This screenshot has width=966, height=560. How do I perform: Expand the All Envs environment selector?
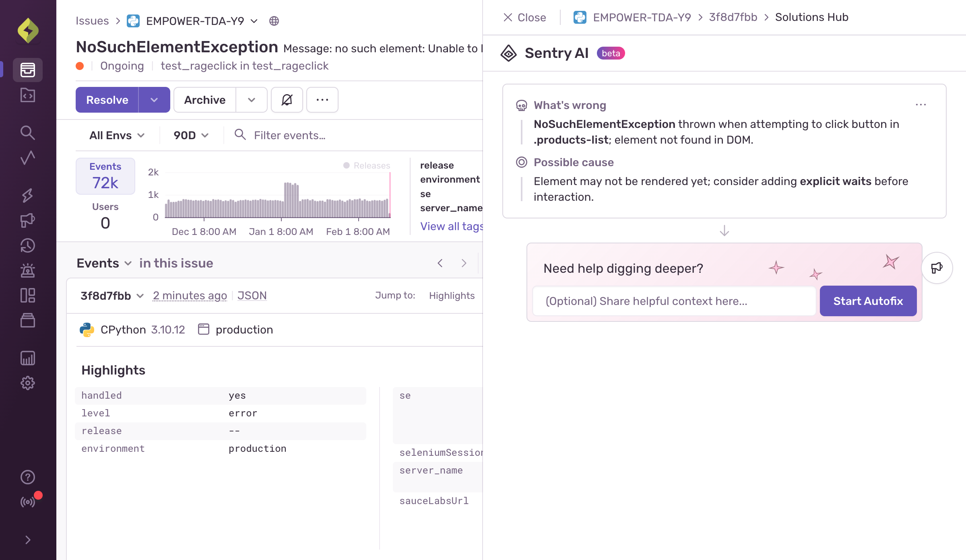pyautogui.click(x=117, y=136)
